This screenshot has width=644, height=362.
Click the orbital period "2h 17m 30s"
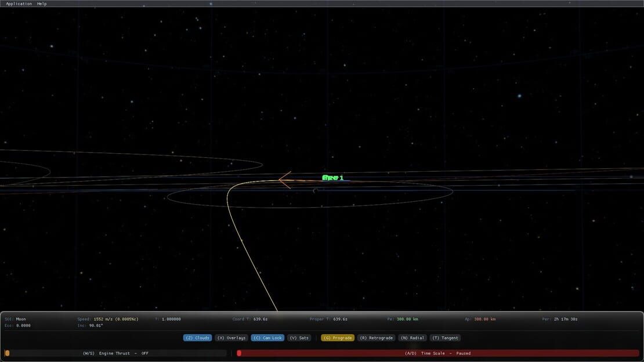[x=566, y=319]
